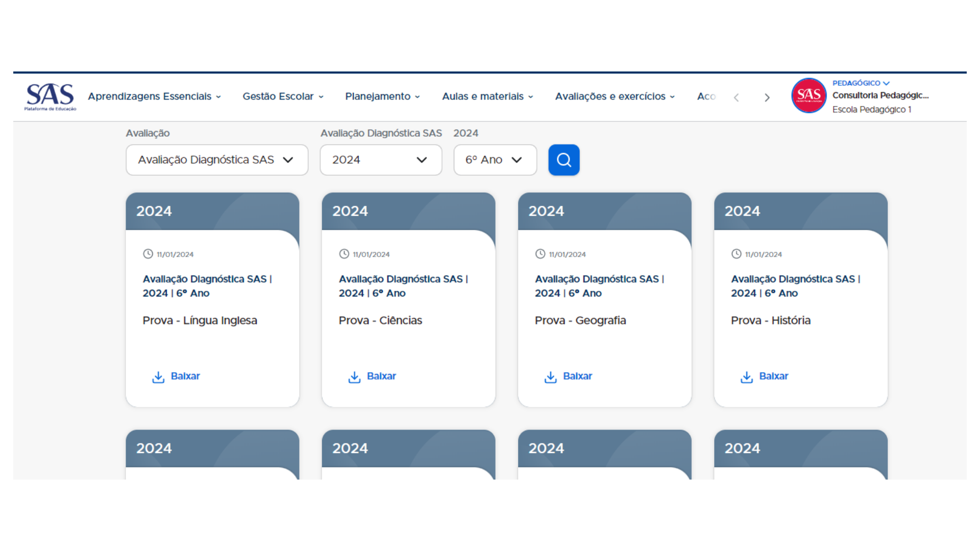Click the blue search magnifier button
The height and width of the screenshot is (551, 980).
click(x=564, y=160)
